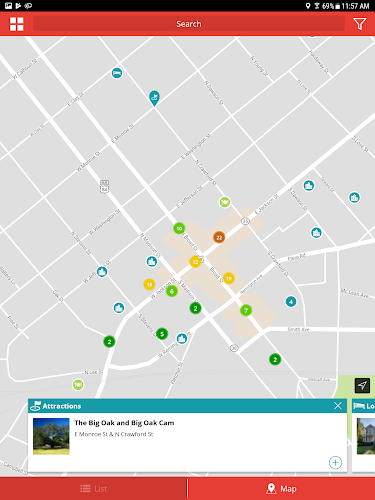Viewport: 375px width, 500px height.
Task: Add Big Oak attraction with plus icon
Action: coord(335,462)
